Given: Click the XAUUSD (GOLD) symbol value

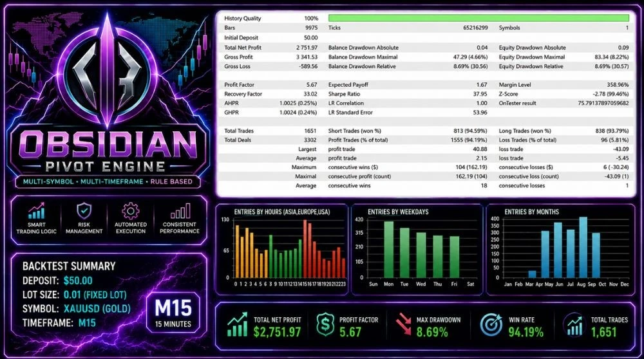Looking at the screenshot, I should [x=97, y=309].
